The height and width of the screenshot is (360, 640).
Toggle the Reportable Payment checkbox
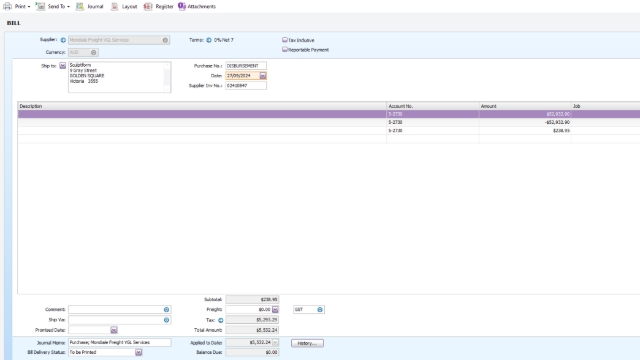[x=285, y=49]
